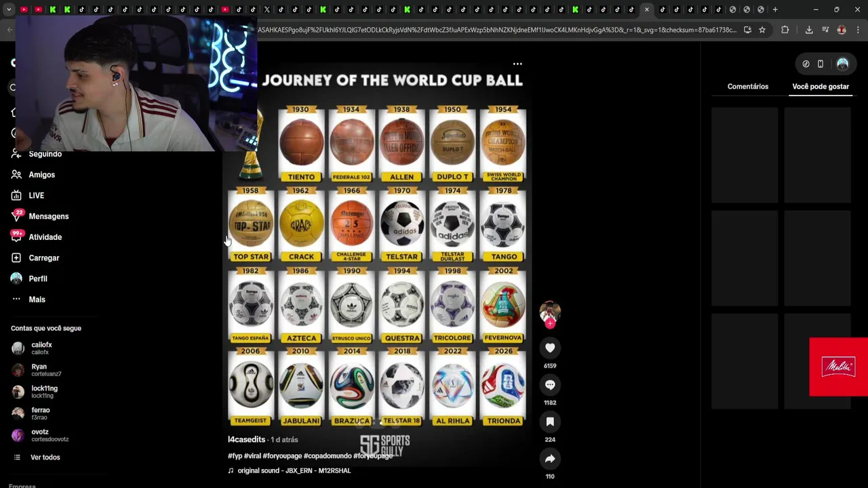Screen dimensions: 868x488
Task: Bookmark the video with save icon
Action: coord(550,422)
